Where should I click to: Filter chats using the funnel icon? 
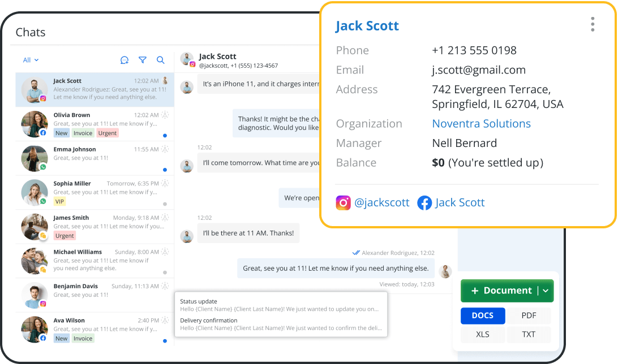point(142,60)
